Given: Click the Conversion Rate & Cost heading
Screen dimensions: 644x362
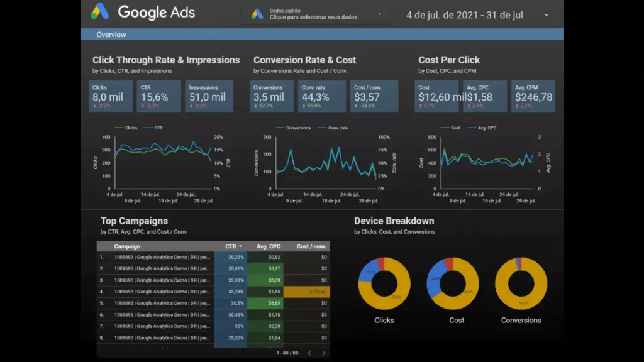Looking at the screenshot, I should coord(305,60).
